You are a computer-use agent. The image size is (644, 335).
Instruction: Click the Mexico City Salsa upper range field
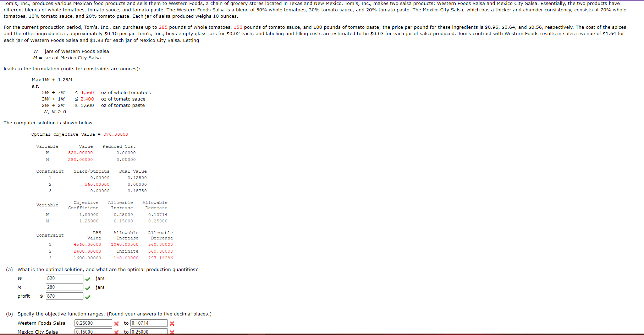149,332
